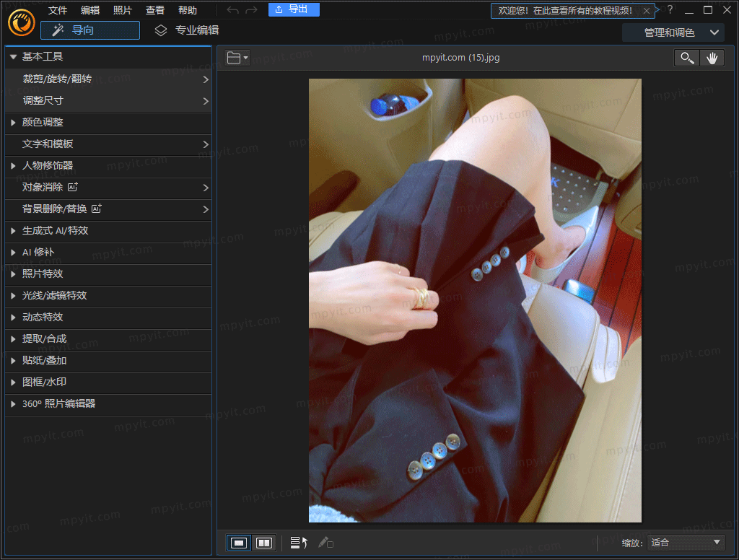The height and width of the screenshot is (560, 739).
Task: Expand the 生成式 AI/特效 section
Action: (x=108, y=231)
